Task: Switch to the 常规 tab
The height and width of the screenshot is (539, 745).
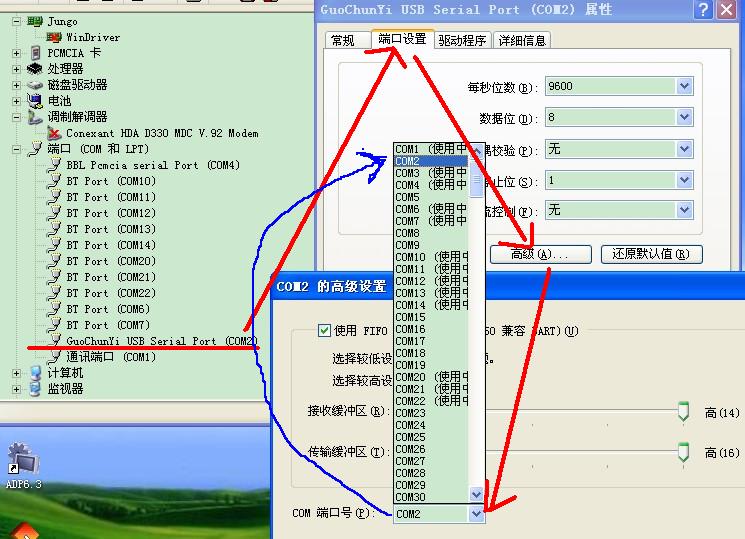Action: tap(343, 41)
